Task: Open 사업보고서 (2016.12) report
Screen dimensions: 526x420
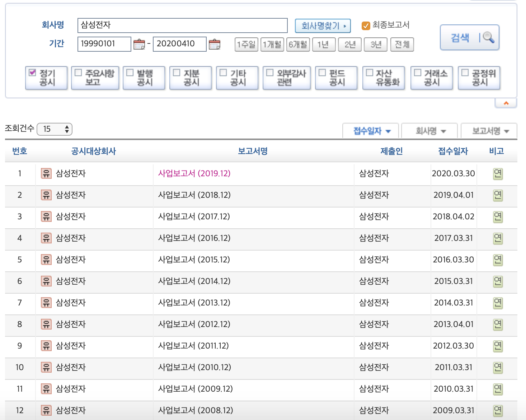Action: 194,238
